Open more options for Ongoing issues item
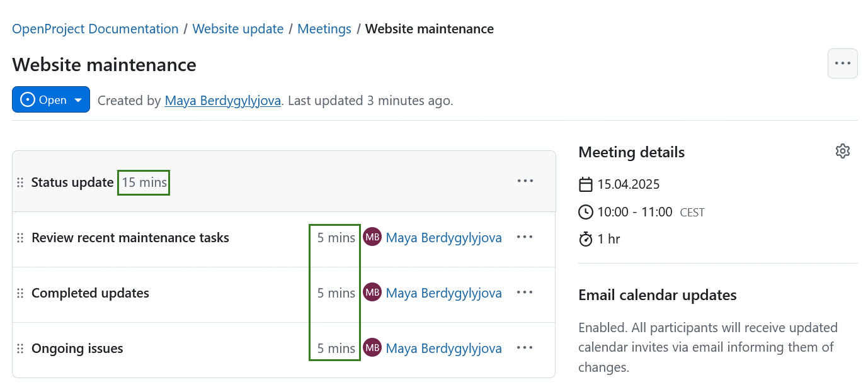The image size is (868, 385). (525, 348)
